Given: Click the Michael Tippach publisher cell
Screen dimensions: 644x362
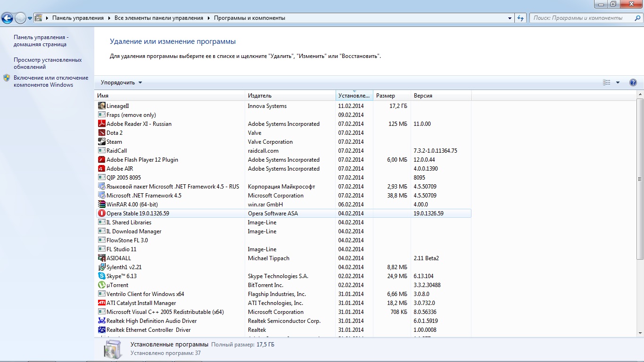Looking at the screenshot, I should (269, 258).
